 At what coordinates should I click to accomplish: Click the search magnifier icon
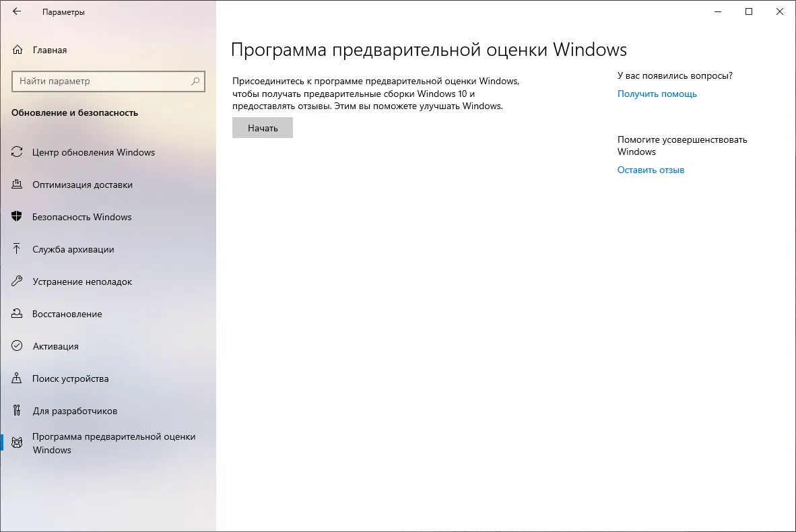(195, 81)
